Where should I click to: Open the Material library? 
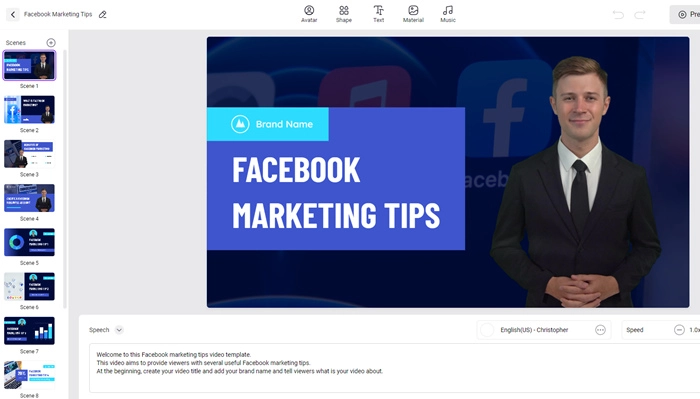pyautogui.click(x=413, y=14)
